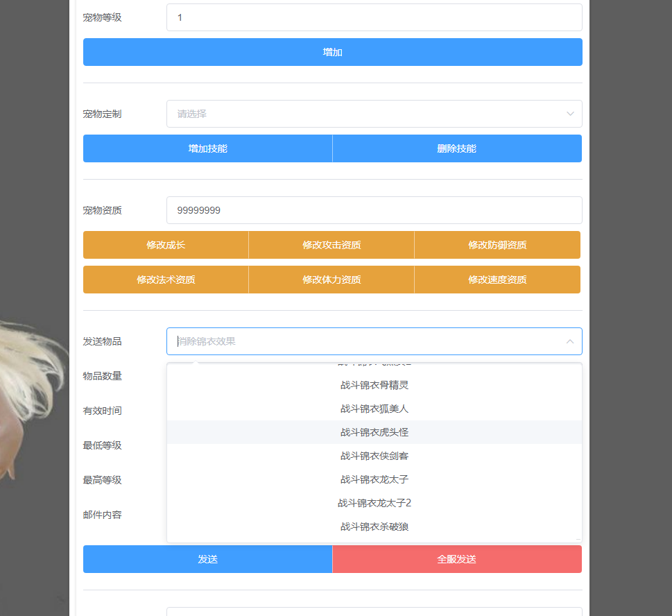The width and height of the screenshot is (672, 616).
Task: Pick 战斗锦衣杀破狼 from the dropdown
Action: pyautogui.click(x=374, y=527)
